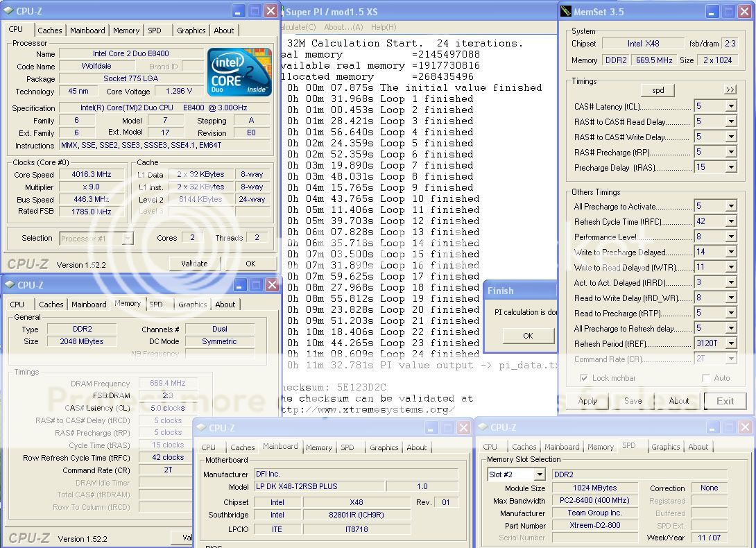Open About tab in top CPU-Z window
Viewport: 756px width, 548px height.
coord(224,31)
